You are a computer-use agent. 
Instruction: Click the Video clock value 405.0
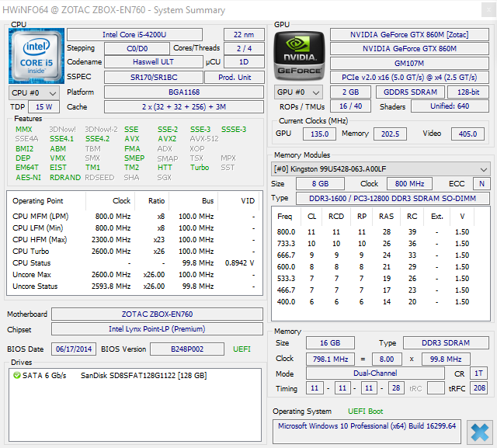point(467,134)
